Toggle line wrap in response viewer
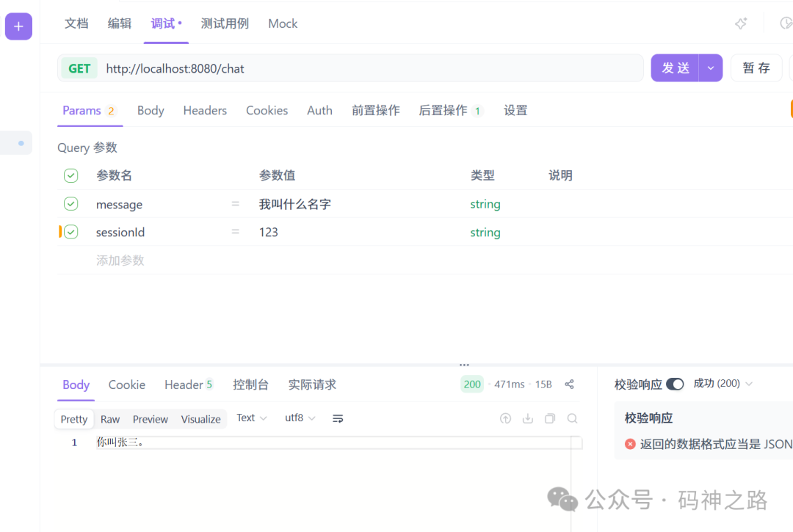 click(x=337, y=418)
